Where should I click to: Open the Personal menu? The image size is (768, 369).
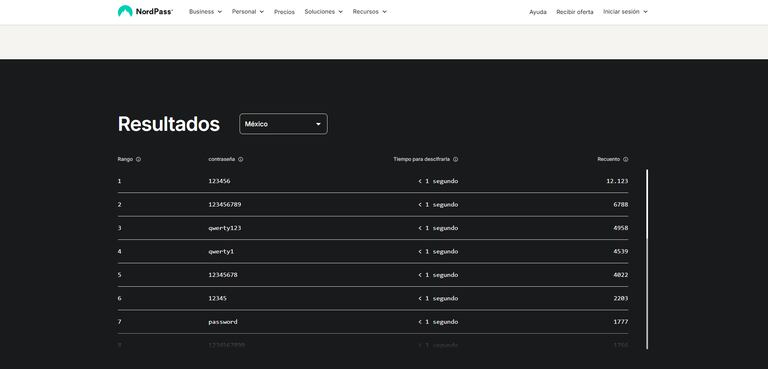[248, 12]
